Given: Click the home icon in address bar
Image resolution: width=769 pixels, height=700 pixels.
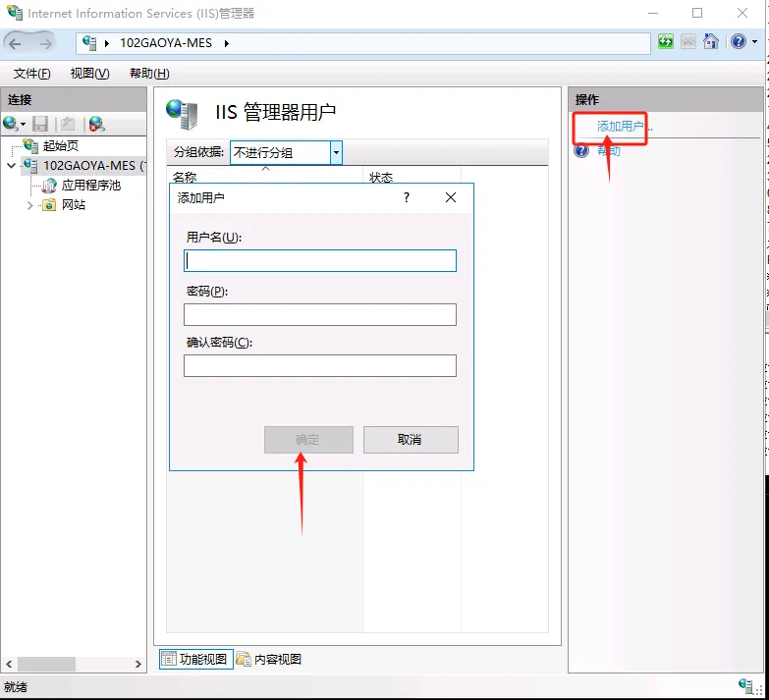Looking at the screenshot, I should click(x=711, y=42).
